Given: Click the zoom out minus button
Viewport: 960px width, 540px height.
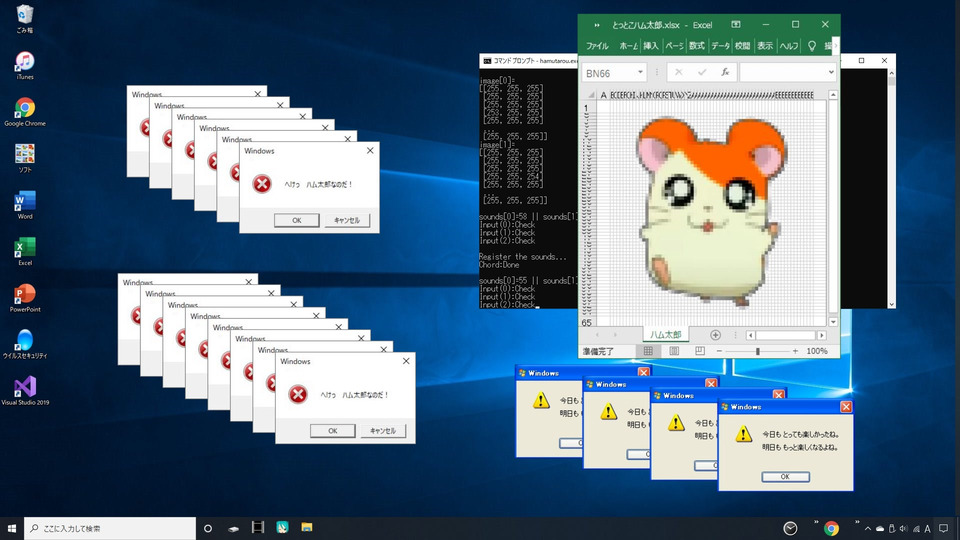Looking at the screenshot, I should tap(719, 351).
